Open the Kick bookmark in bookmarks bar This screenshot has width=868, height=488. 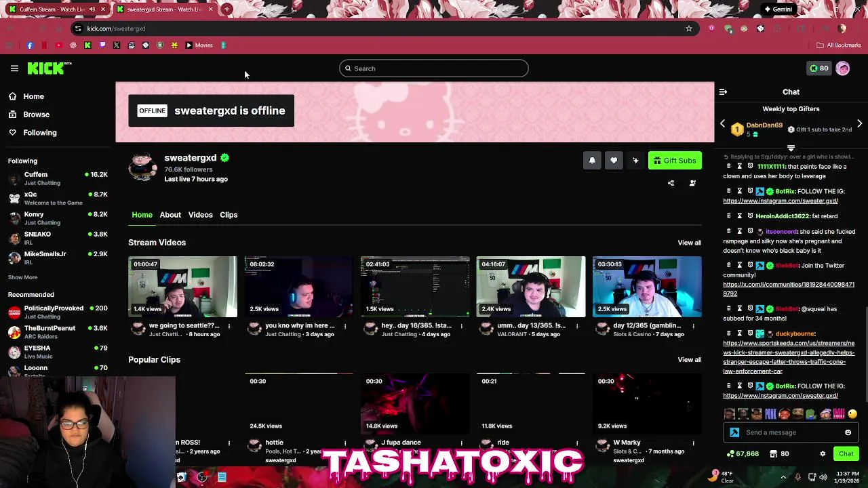pyautogui.click(x=87, y=45)
